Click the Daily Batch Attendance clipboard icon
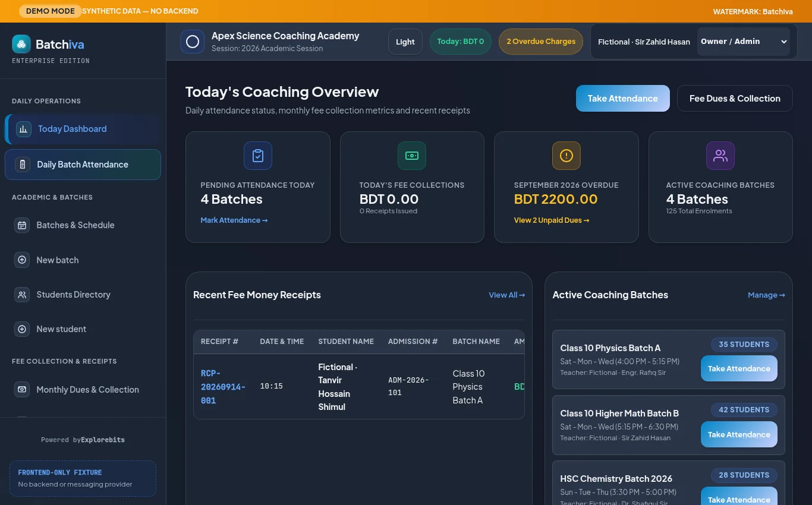 23,165
